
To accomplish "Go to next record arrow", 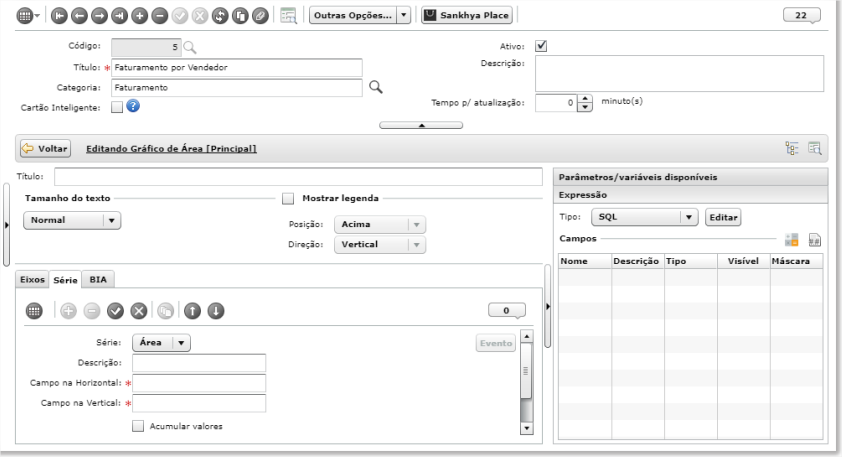I will [99, 16].
